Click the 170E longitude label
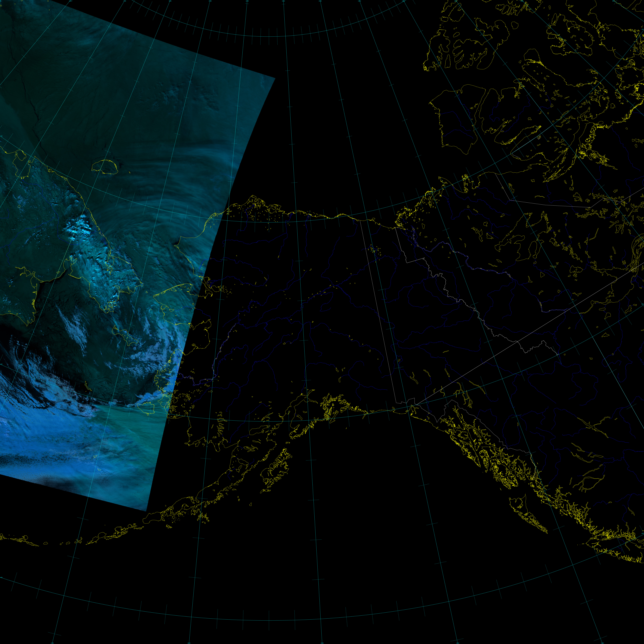This screenshot has height=644, width=644. (125, 1)
